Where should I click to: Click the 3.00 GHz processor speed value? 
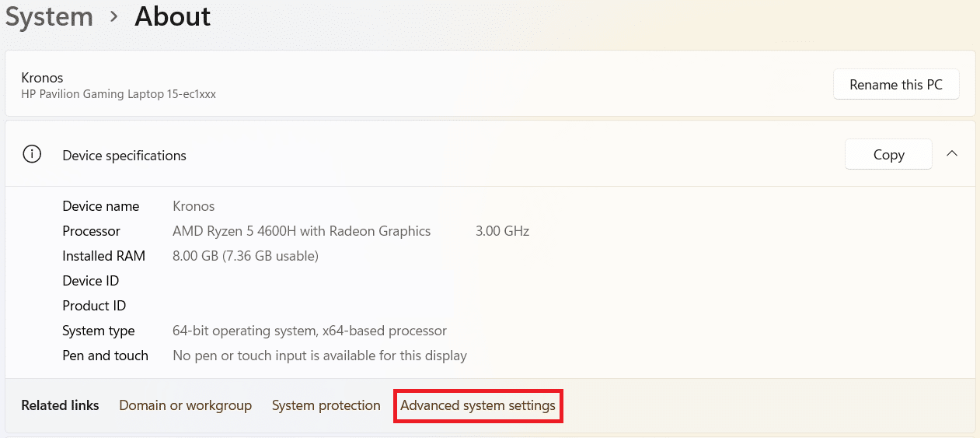pos(502,231)
